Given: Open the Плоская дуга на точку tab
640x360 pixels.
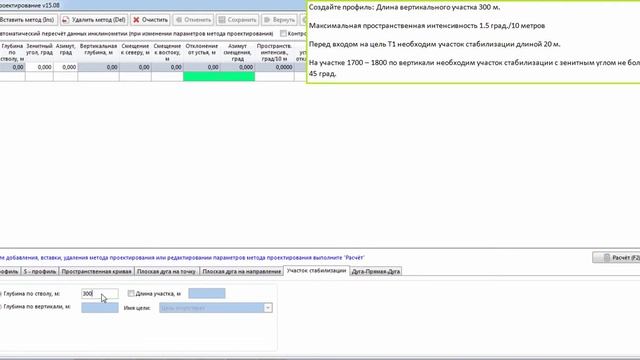Looking at the screenshot, I should click(x=166, y=271).
